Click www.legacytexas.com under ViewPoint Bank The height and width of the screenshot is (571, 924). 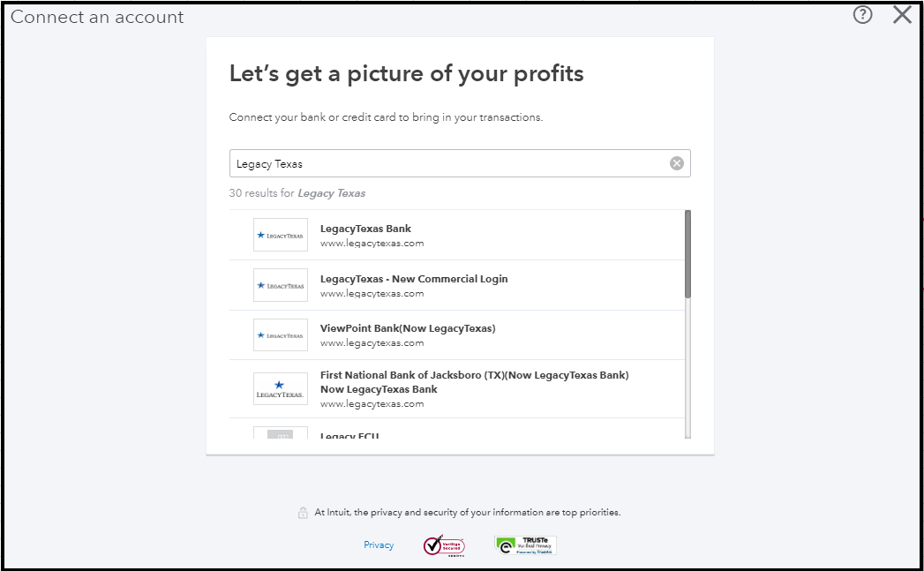click(x=372, y=342)
